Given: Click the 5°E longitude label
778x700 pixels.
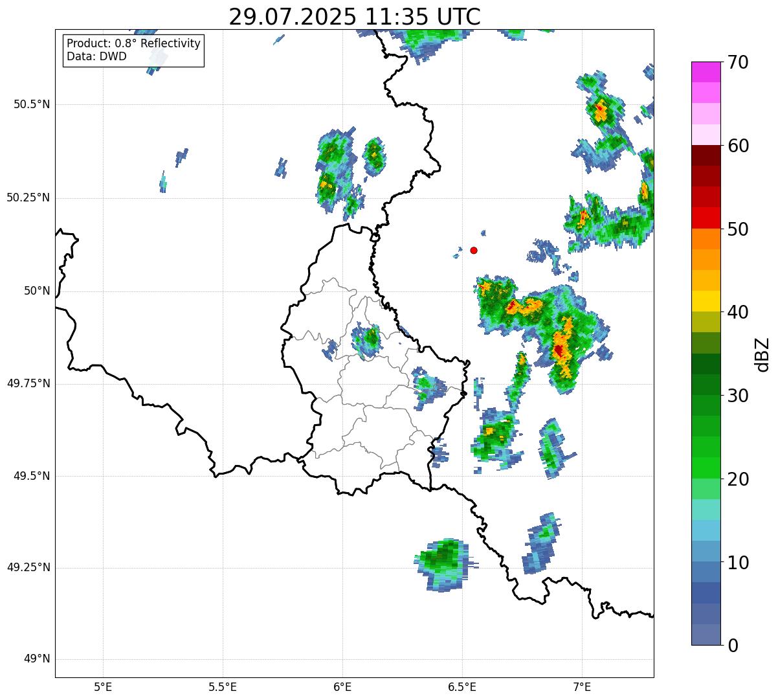Looking at the screenshot, I should [x=103, y=687].
